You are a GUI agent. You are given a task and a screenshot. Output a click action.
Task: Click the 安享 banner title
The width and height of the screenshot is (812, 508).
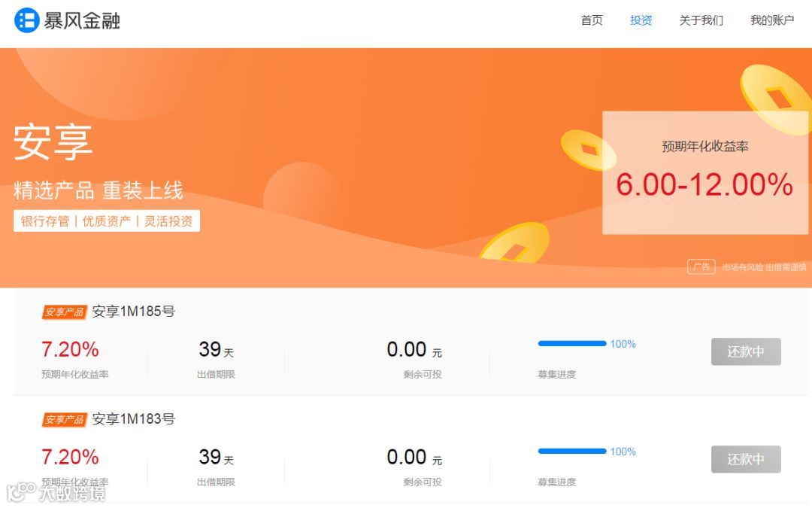tap(53, 141)
